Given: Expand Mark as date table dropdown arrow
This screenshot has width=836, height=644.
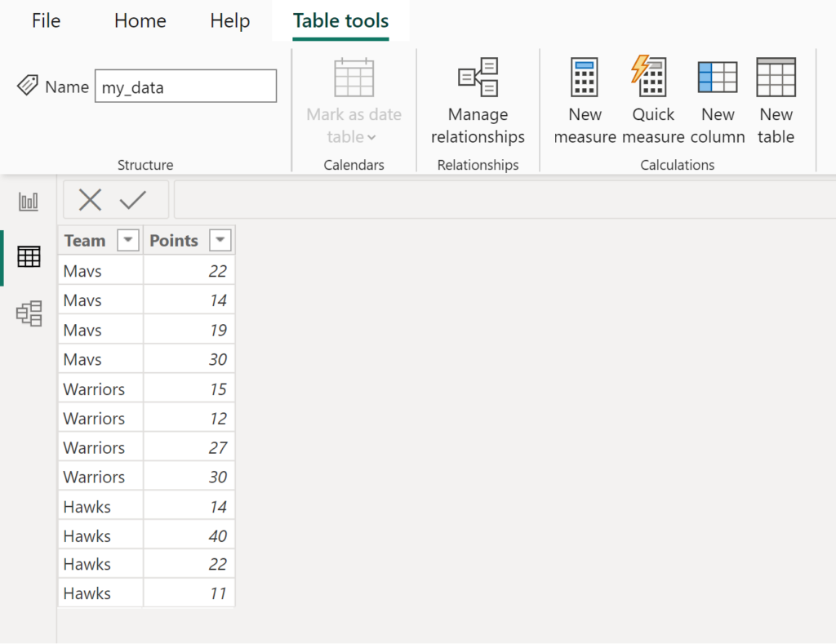Looking at the screenshot, I should point(371,138).
